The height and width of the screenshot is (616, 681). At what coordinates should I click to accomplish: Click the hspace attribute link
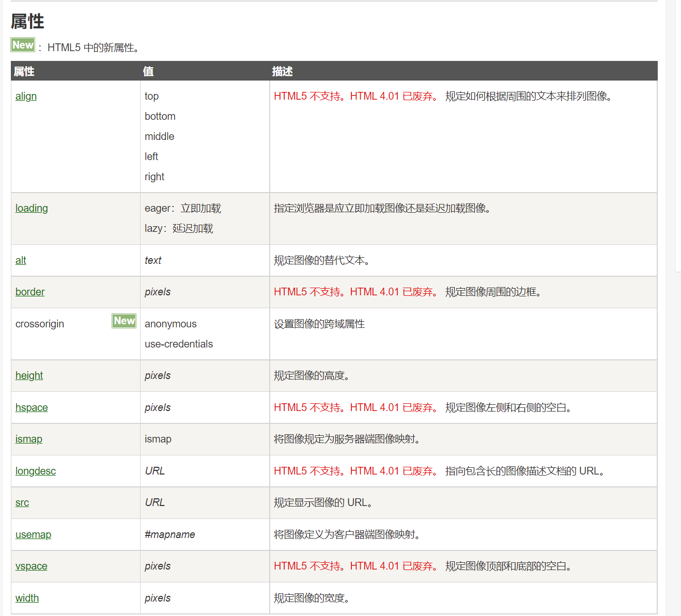(x=32, y=408)
